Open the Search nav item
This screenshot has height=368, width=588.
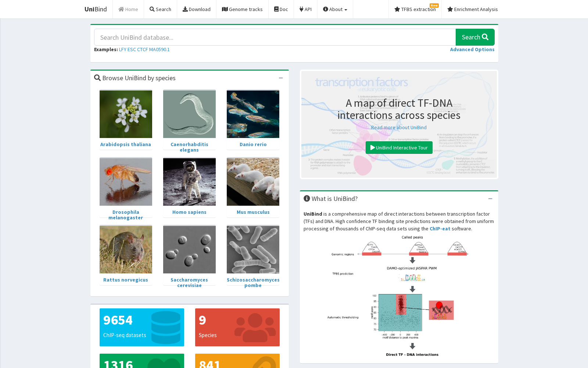[x=160, y=9]
